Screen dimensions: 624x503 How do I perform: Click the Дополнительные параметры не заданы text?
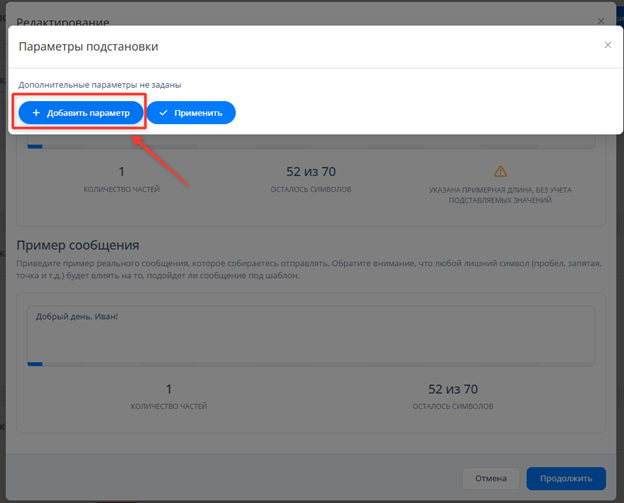(106, 85)
